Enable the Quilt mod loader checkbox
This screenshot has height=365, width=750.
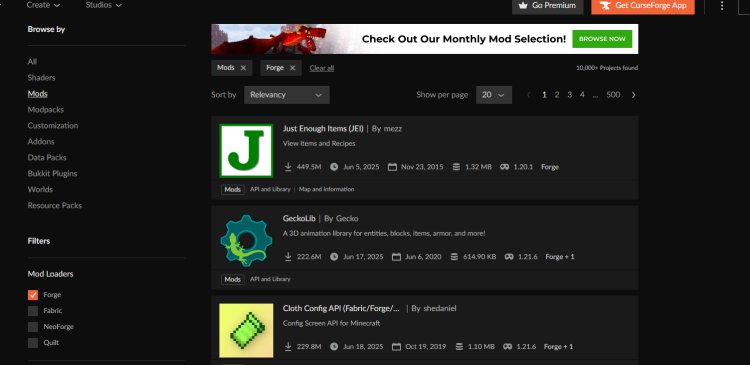tap(33, 343)
